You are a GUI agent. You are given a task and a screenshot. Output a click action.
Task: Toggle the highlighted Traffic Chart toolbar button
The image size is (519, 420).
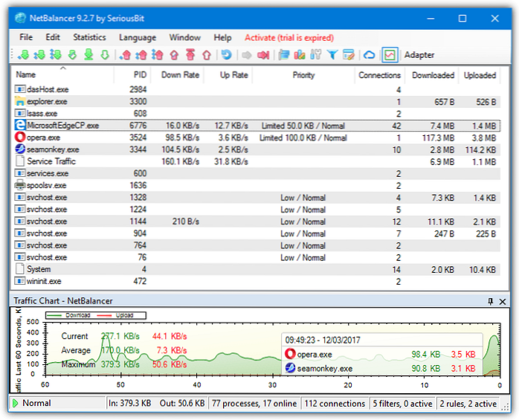coord(390,55)
